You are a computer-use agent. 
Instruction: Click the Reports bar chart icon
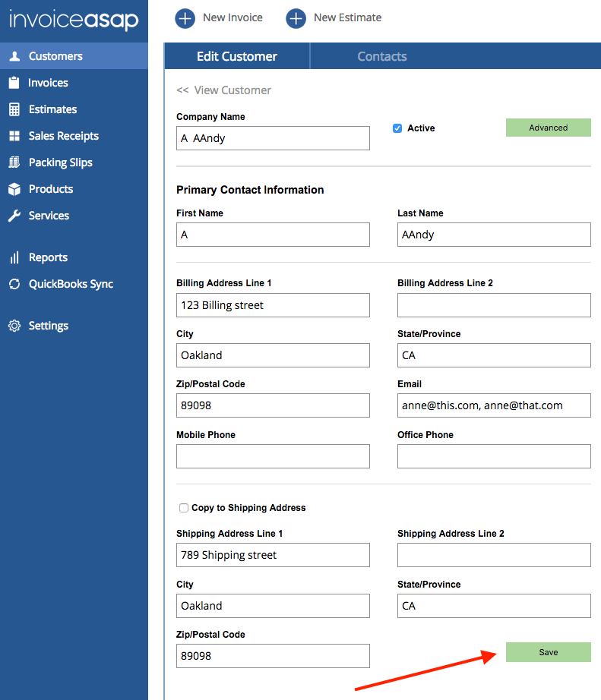(x=14, y=257)
